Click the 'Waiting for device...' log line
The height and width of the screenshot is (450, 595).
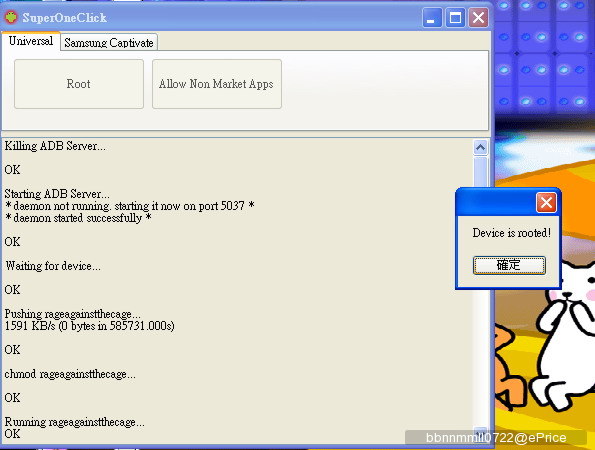pyautogui.click(x=53, y=266)
